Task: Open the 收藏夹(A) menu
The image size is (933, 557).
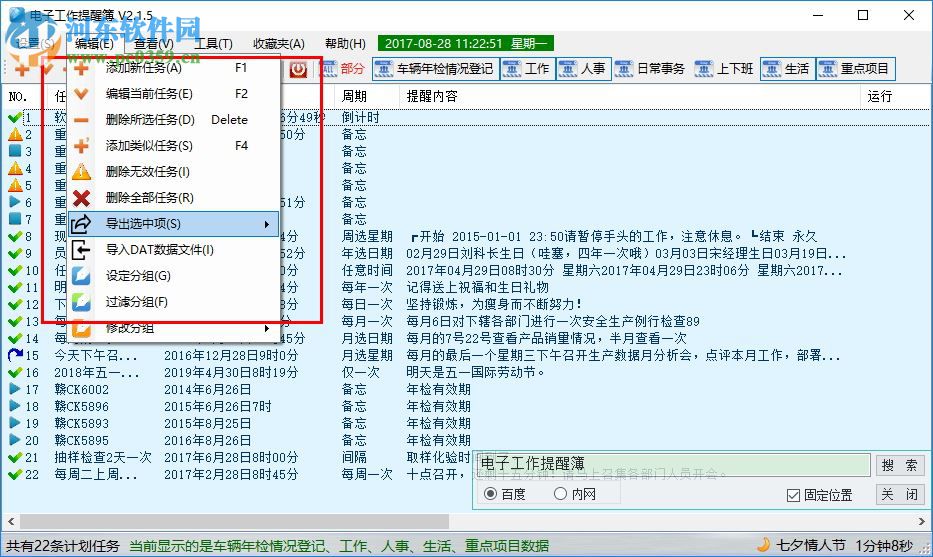Action: (x=278, y=43)
